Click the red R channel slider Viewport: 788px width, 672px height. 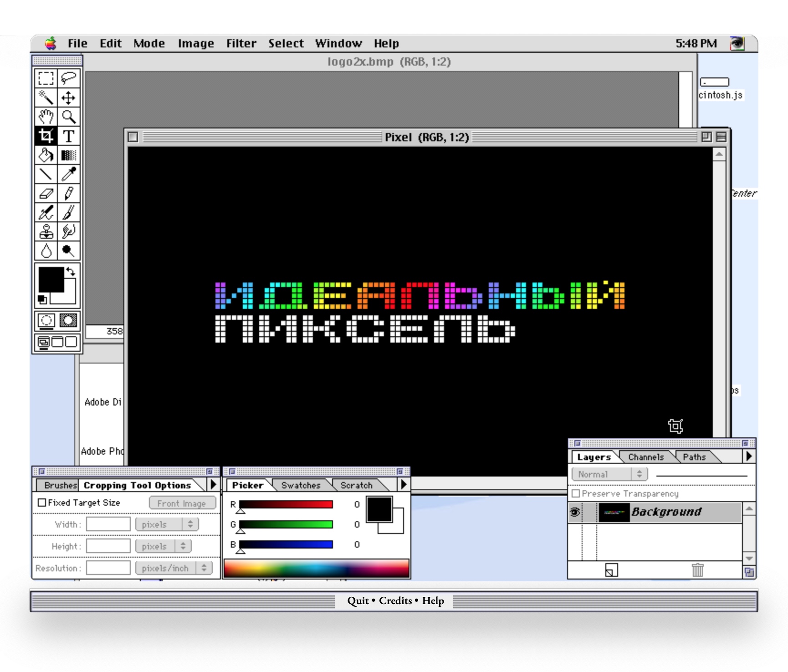pyautogui.click(x=286, y=504)
